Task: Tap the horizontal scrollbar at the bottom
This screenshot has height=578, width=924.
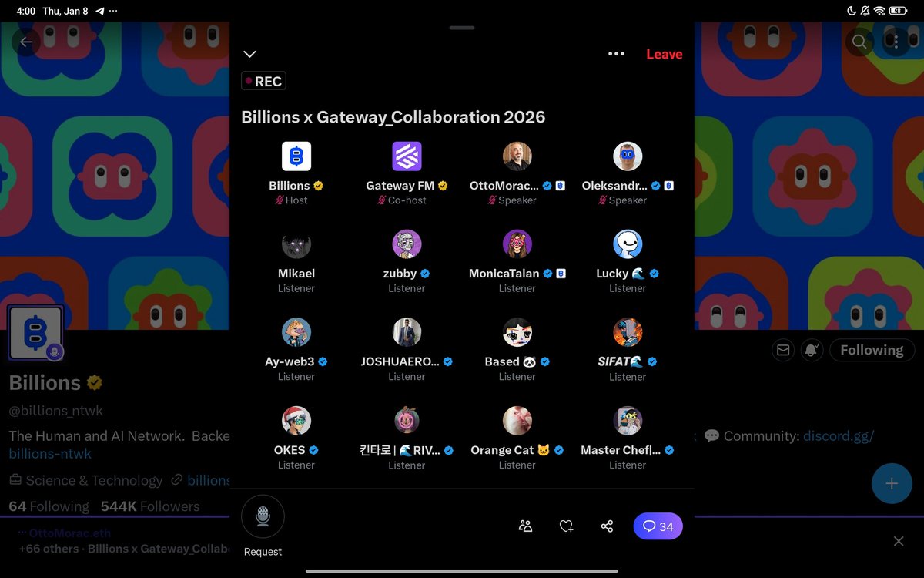Action: point(461,570)
